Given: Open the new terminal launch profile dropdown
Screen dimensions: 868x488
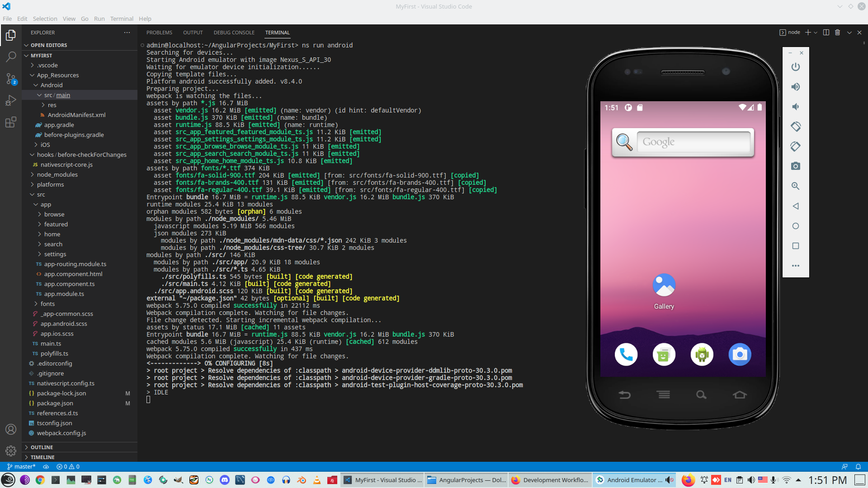Looking at the screenshot, I should 816,33.
